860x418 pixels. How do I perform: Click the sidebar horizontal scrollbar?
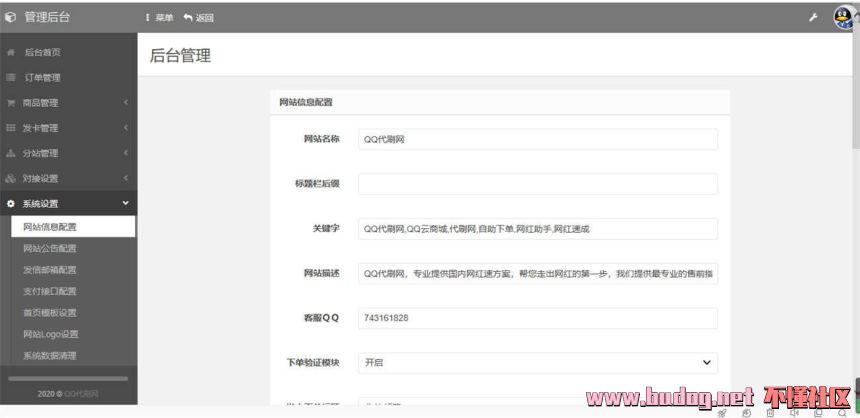point(68,379)
